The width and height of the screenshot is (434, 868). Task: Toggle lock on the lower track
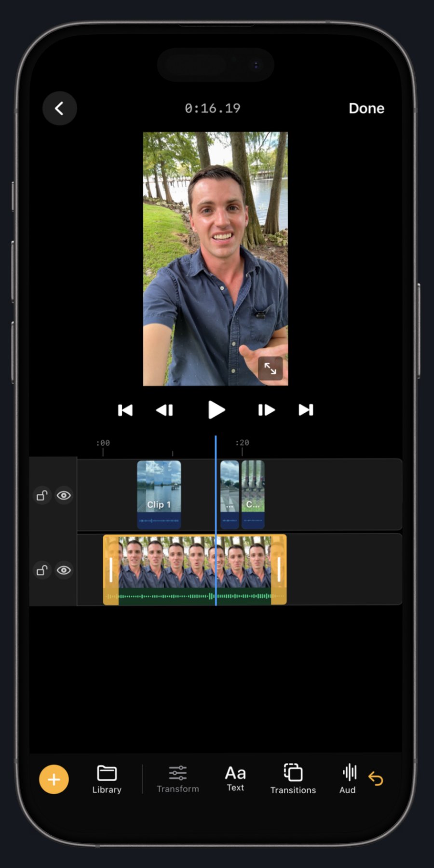tap(42, 570)
